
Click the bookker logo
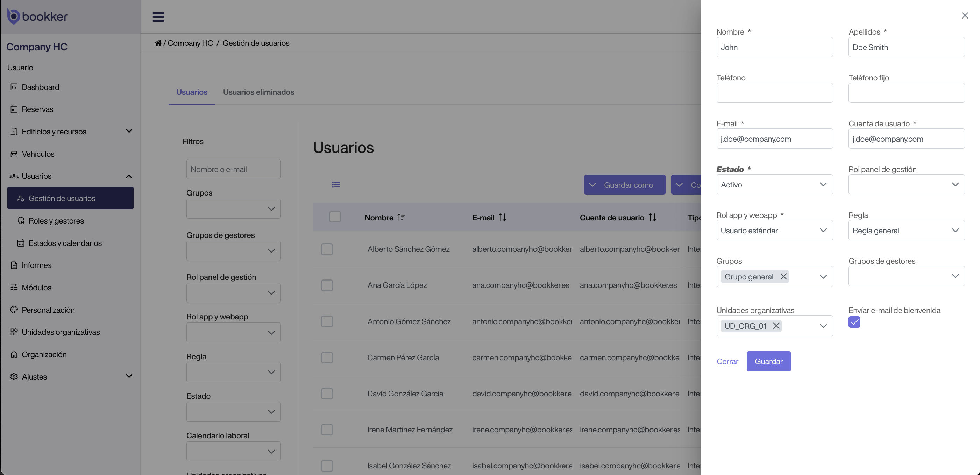[37, 16]
